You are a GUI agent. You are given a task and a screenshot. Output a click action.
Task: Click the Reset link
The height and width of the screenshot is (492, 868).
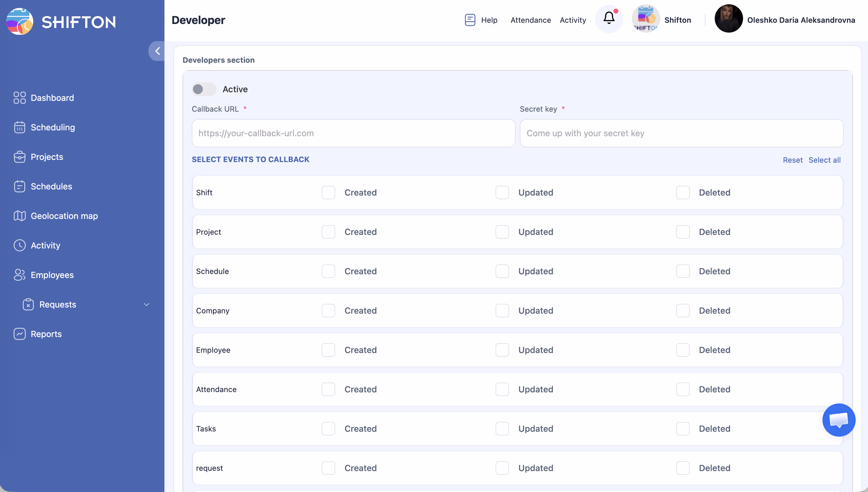point(793,160)
